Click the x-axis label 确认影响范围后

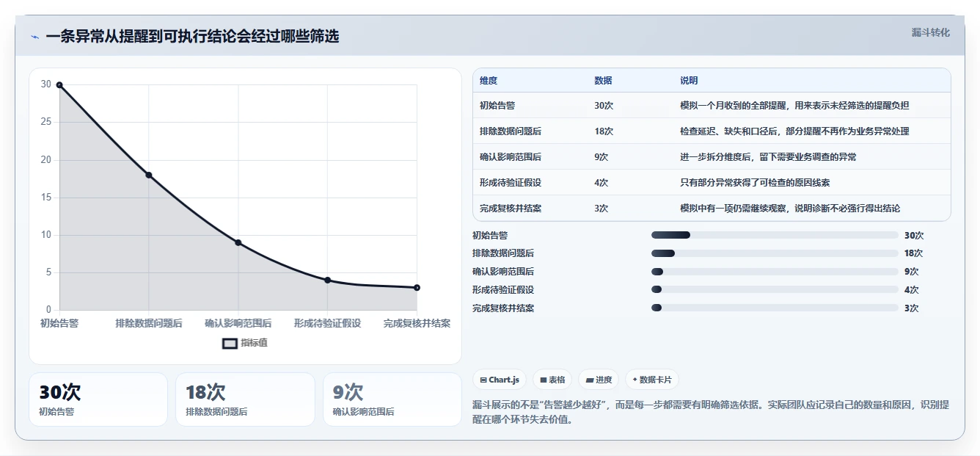coord(238,323)
